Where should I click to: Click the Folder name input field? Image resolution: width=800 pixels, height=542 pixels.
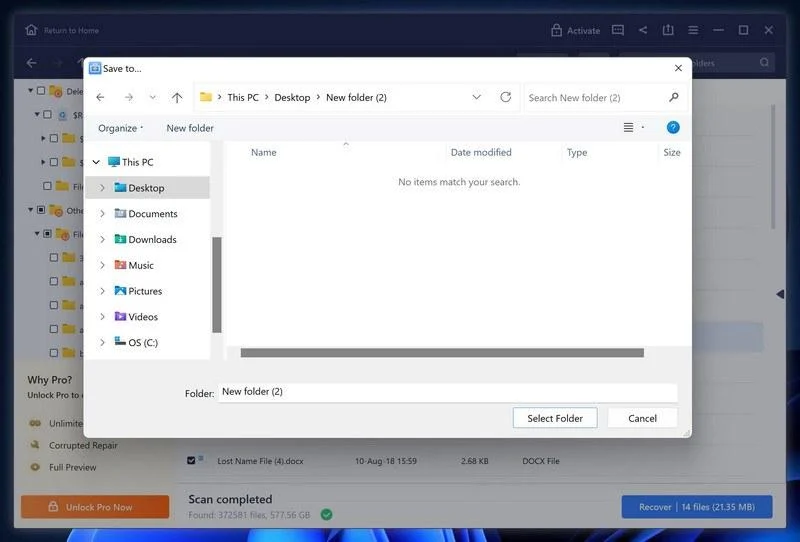448,392
